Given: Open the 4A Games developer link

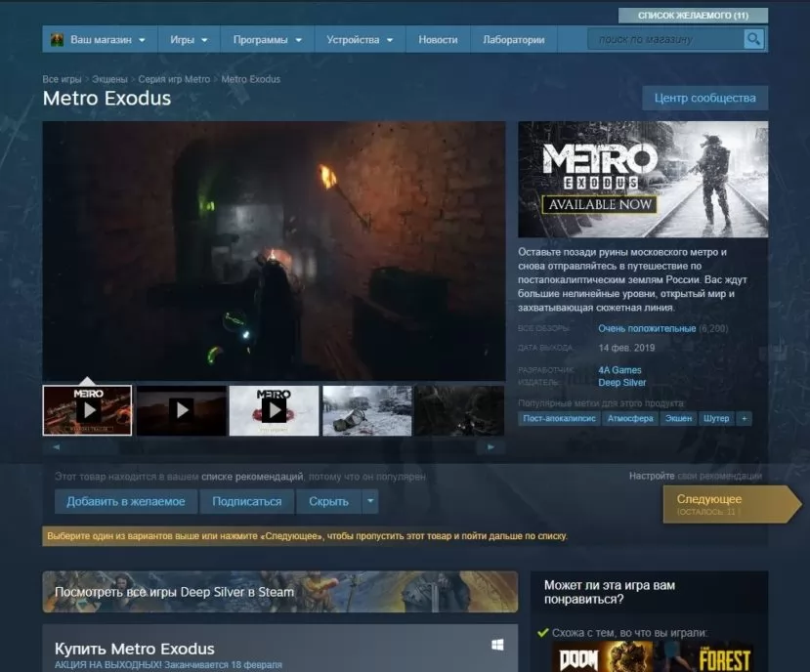Looking at the screenshot, I should (619, 370).
